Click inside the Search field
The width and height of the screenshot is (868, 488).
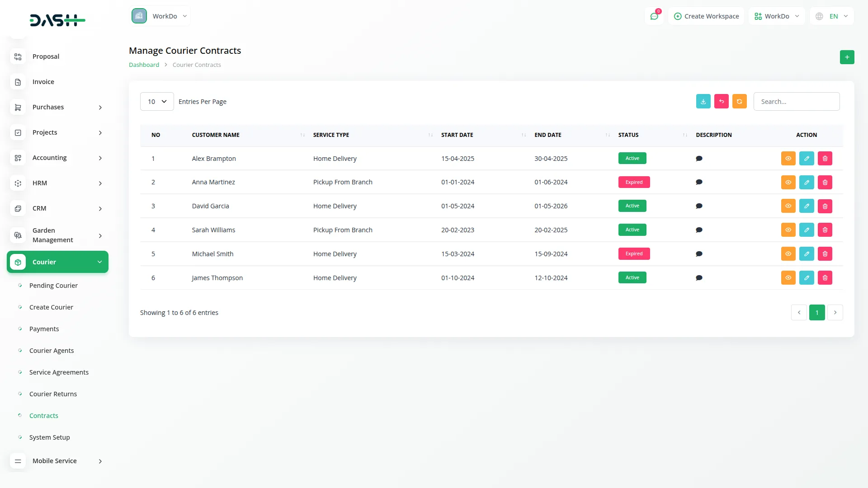797,101
